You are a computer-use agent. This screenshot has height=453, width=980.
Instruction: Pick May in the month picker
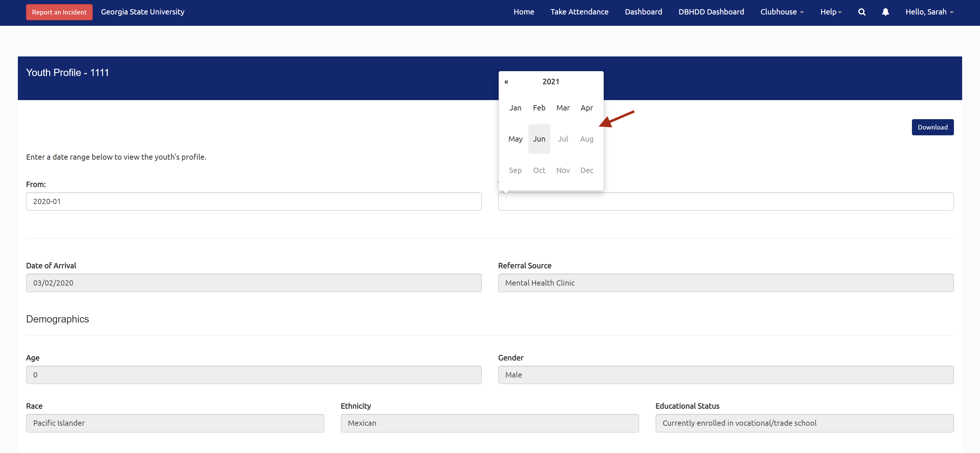click(515, 139)
